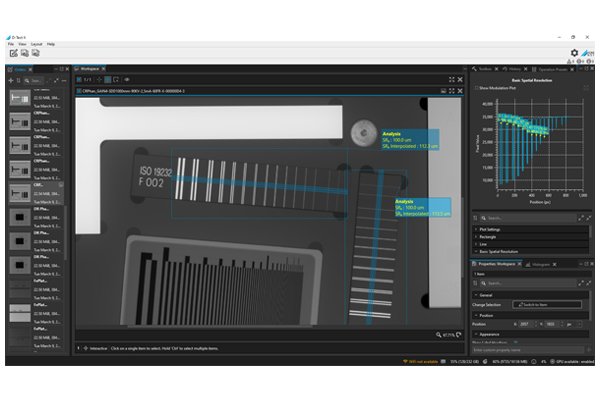
Task: Toggle the checkbox in the Appearance section
Action: tap(515, 342)
